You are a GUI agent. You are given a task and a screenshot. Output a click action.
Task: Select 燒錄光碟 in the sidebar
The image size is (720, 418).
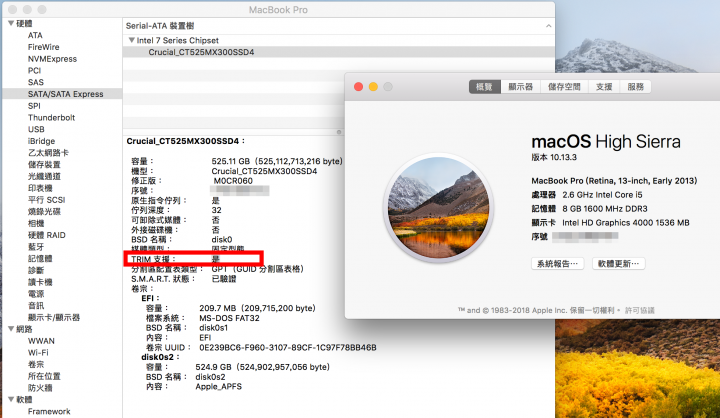point(44,211)
